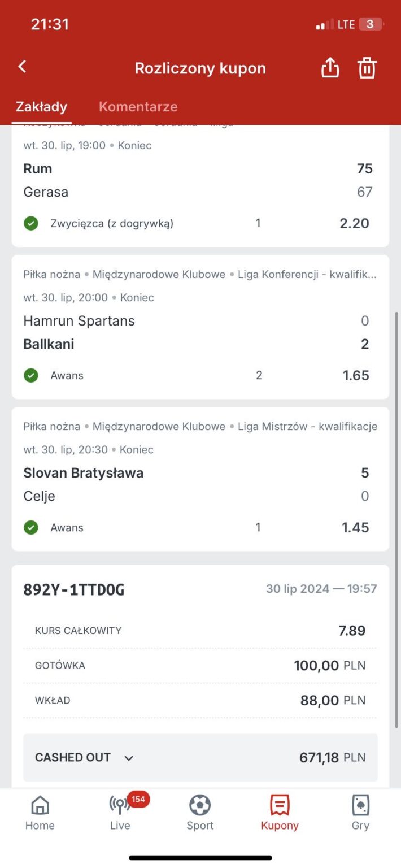Open the Home icon
Viewport: 401px width, 868px height.
(x=40, y=805)
